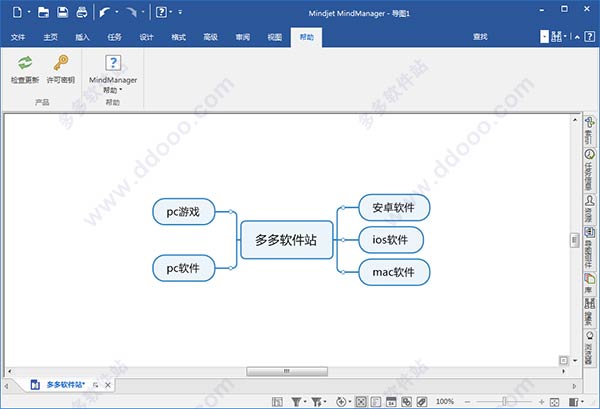Toggle the map view mode button in status bar
The width and height of the screenshot is (600, 409).
pyautogui.click(x=360, y=402)
